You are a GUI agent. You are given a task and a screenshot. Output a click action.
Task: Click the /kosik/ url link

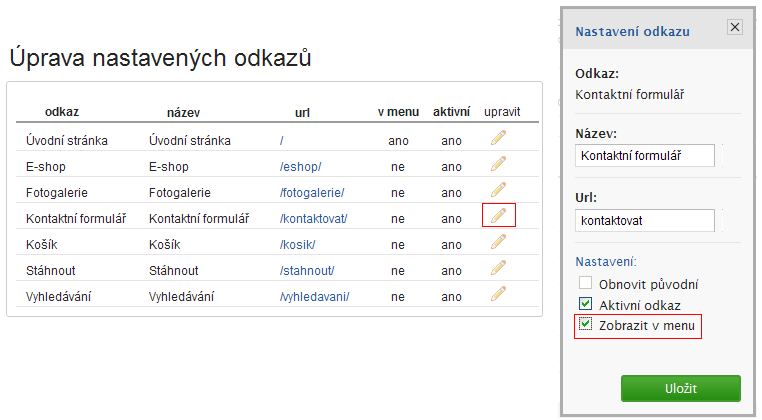(x=299, y=245)
